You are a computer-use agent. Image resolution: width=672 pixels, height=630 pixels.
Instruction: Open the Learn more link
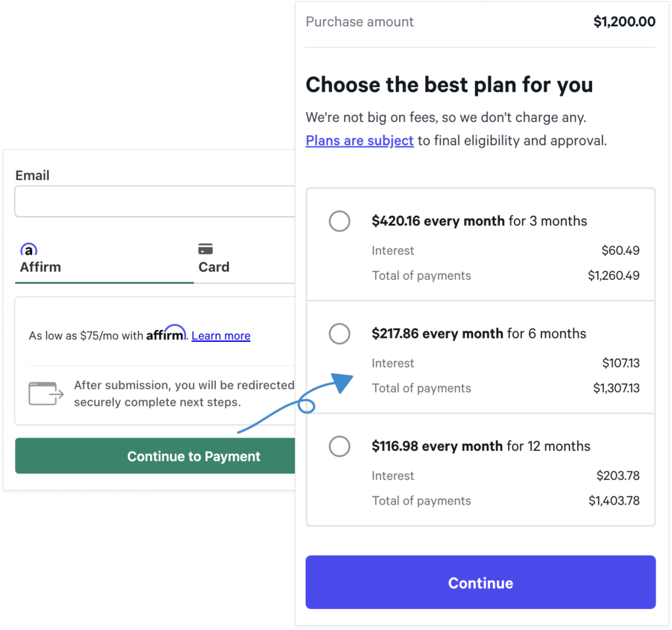(x=220, y=336)
